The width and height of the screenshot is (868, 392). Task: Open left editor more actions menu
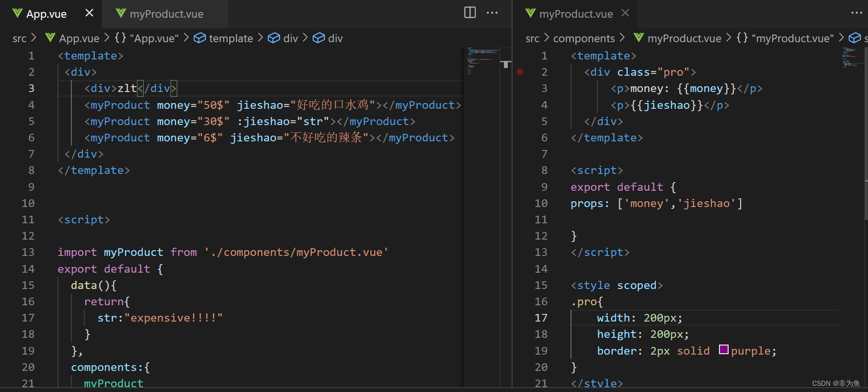(492, 12)
